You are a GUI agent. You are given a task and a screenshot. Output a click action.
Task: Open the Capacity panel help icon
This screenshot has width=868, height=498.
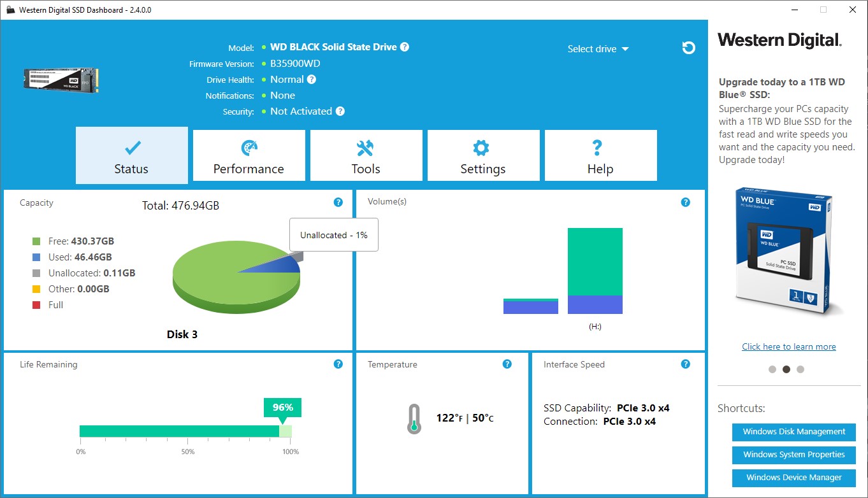[338, 203]
